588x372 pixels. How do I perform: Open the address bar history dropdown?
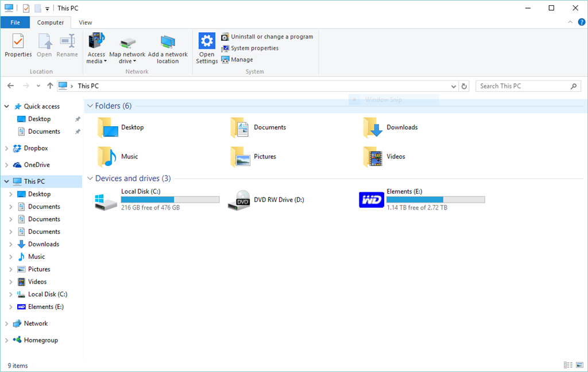click(454, 86)
